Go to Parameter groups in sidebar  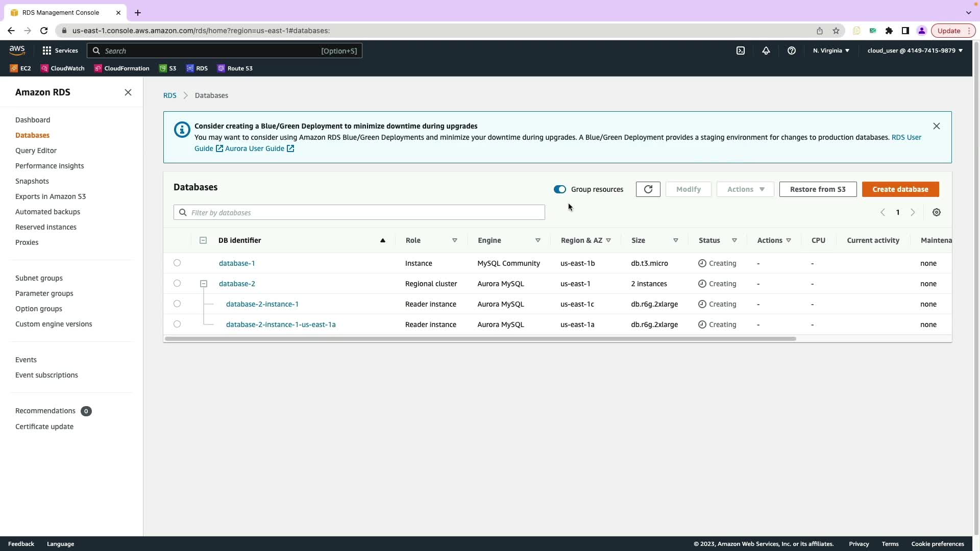[x=44, y=293]
